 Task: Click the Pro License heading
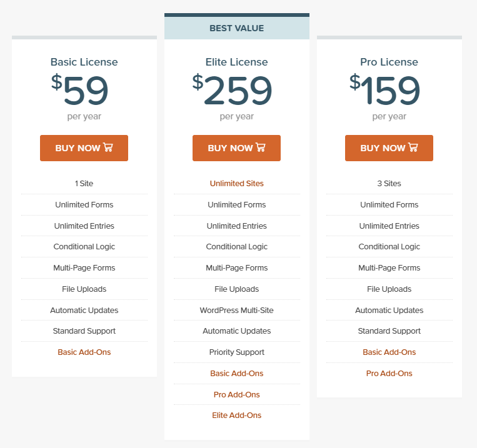click(389, 62)
